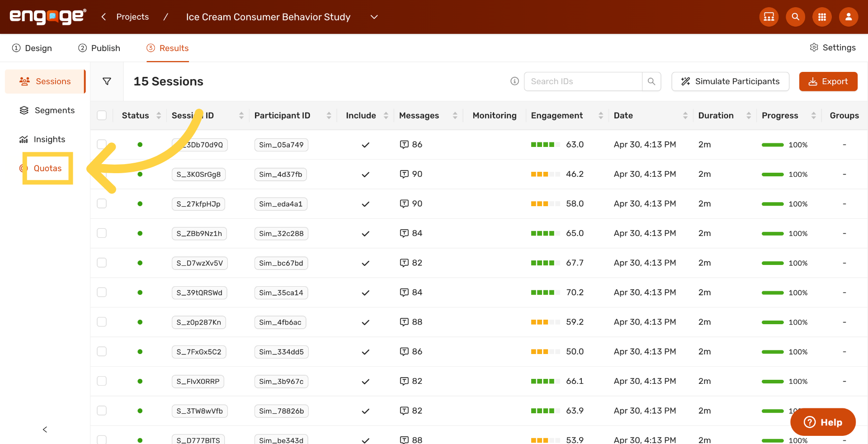Screen dimensions: 868x444
Task: Click the search magnifier beside Search IDs
Action: coord(651,81)
